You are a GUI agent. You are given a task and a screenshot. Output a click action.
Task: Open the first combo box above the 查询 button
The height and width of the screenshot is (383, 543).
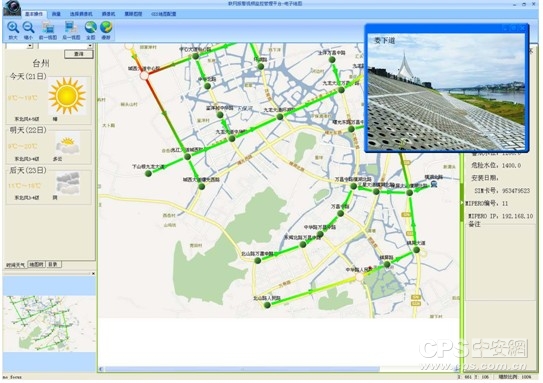(19, 46)
